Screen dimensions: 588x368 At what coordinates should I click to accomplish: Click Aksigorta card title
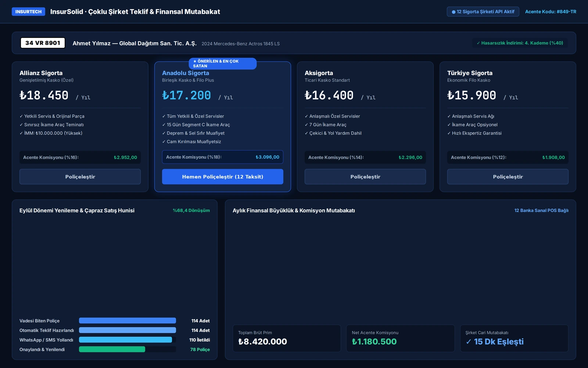(319, 73)
